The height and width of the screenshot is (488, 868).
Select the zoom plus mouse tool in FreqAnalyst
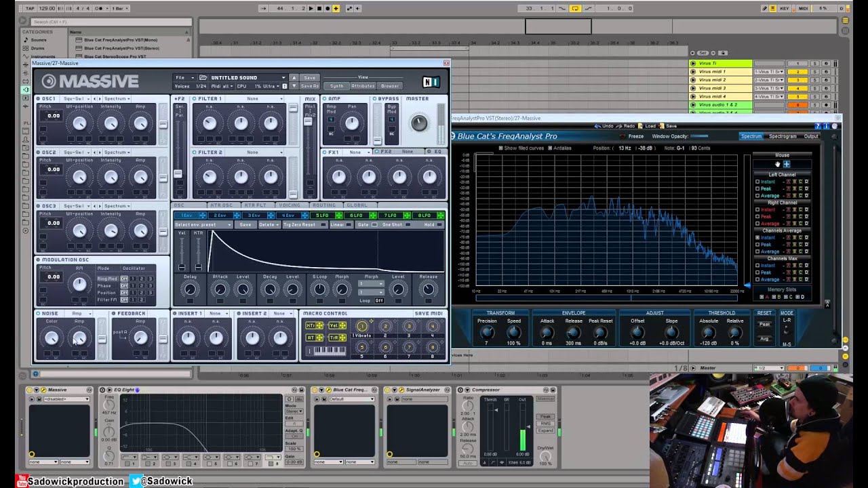click(x=787, y=164)
